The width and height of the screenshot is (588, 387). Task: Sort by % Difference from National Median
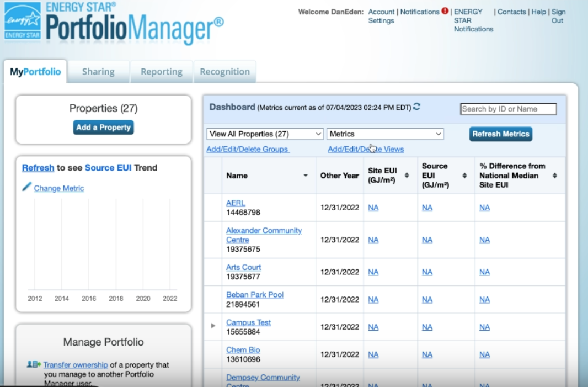554,176
